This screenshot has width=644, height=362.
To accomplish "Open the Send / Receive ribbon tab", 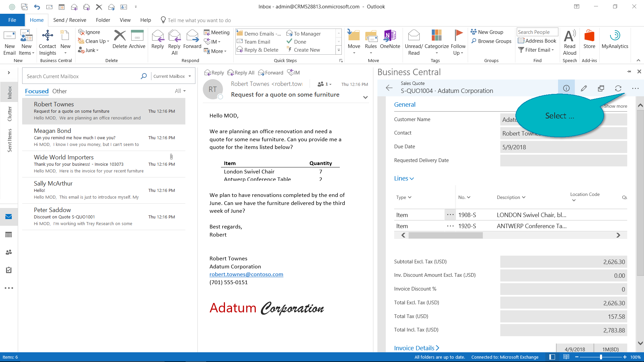I will pos(70,20).
